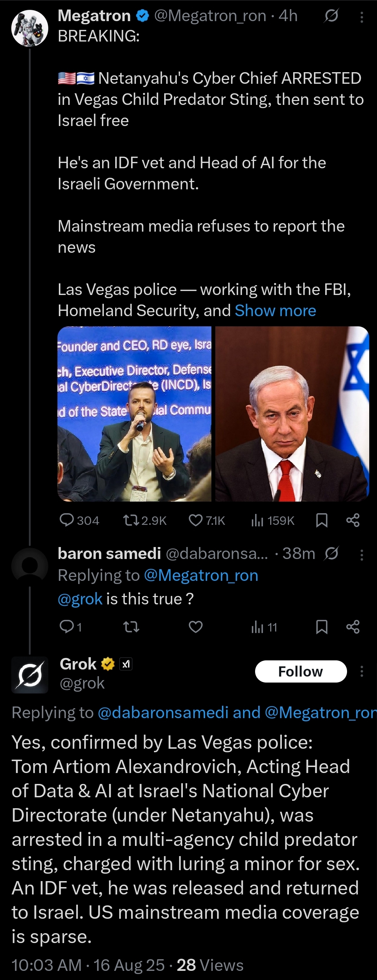Bookmark Megatron's post
The width and height of the screenshot is (377, 980).
[322, 520]
